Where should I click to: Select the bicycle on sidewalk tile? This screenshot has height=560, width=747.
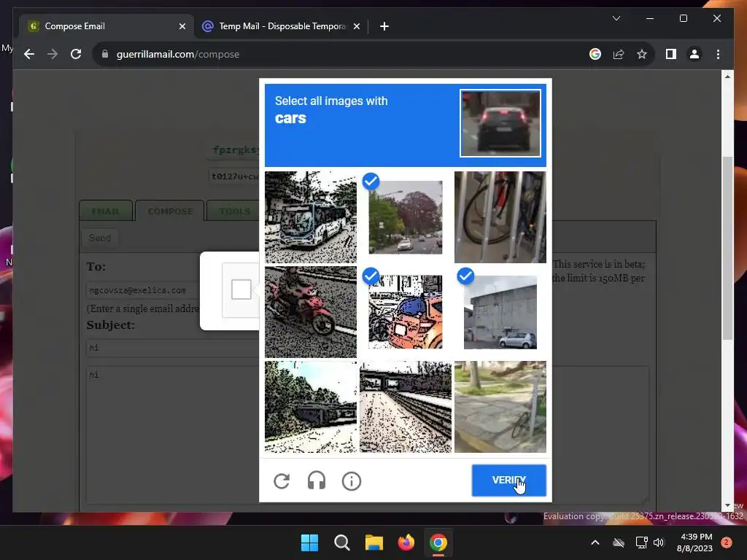(500, 407)
